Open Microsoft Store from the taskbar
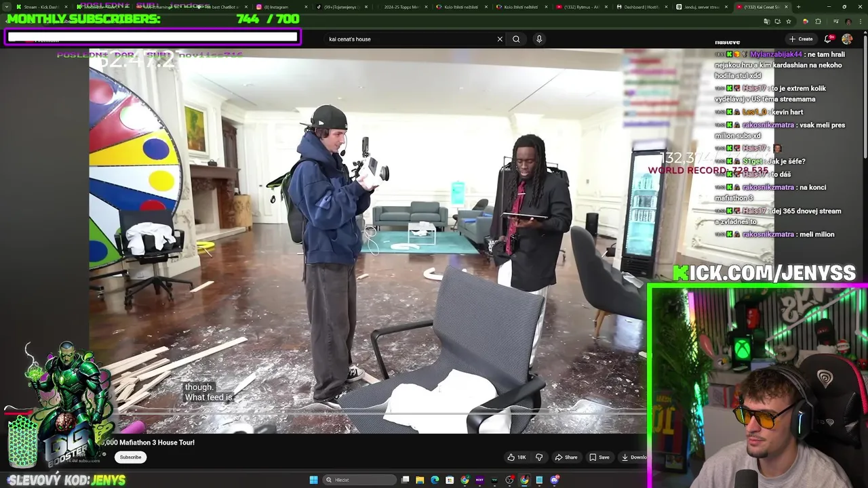 [450, 480]
